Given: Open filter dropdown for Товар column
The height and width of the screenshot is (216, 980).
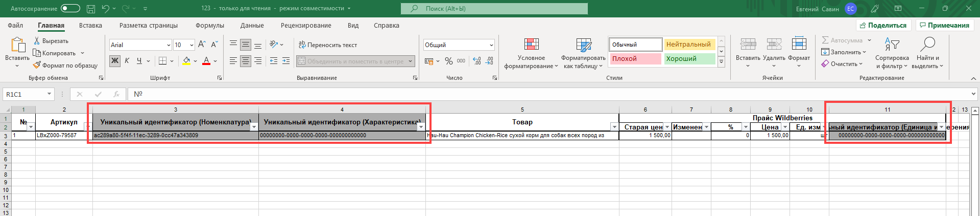Looking at the screenshot, I should pos(614,127).
